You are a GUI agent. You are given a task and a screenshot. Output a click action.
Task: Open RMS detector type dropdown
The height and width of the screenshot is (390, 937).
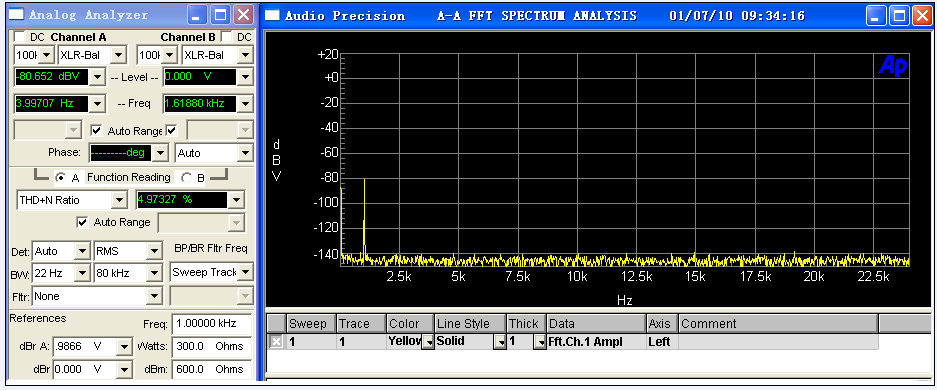point(154,251)
